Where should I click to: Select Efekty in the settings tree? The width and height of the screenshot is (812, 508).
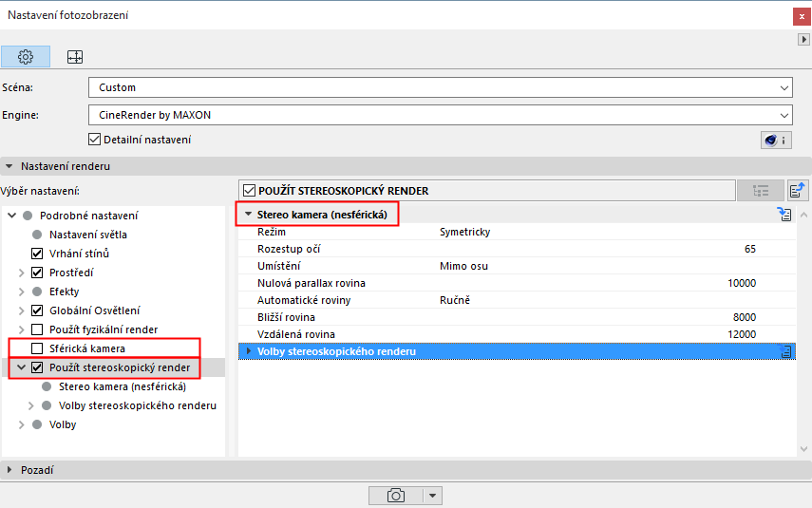[x=65, y=292]
